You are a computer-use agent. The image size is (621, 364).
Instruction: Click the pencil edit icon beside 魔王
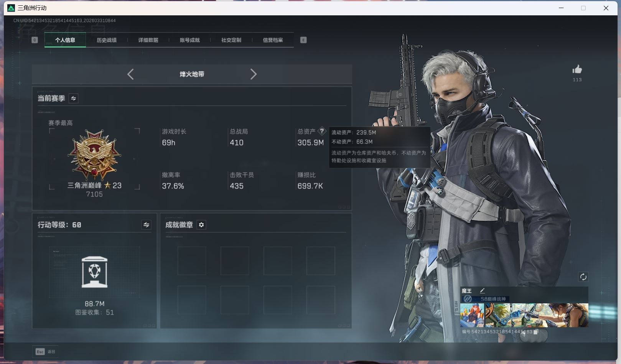482,291
